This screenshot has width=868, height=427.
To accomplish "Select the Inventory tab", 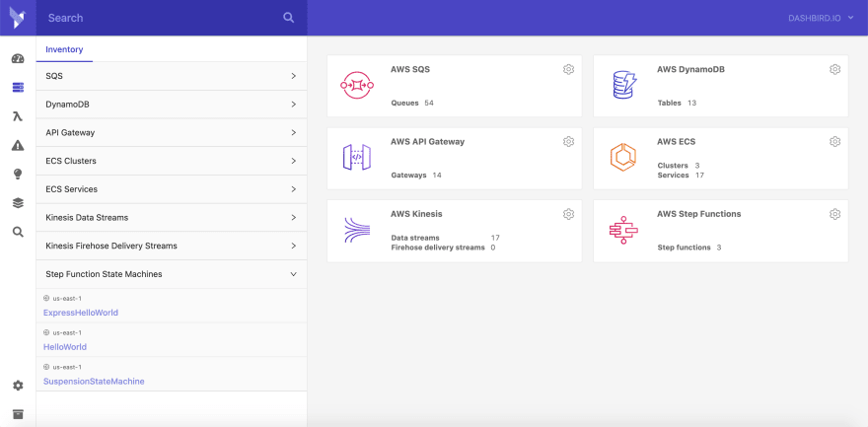I will click(x=64, y=49).
